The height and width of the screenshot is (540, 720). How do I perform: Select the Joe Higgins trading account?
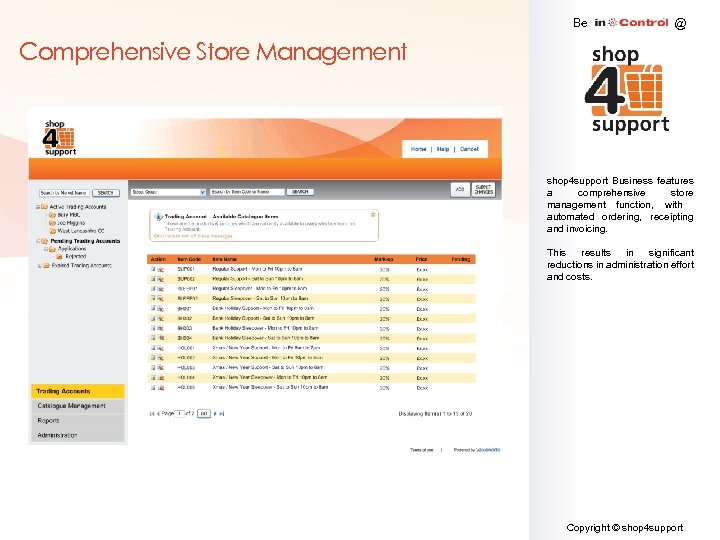(x=71, y=223)
